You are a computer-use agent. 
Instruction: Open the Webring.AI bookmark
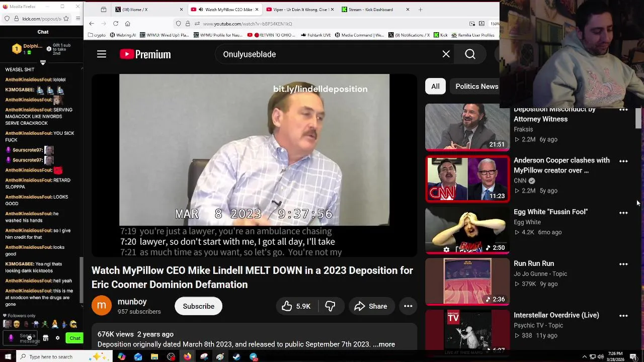click(x=123, y=35)
